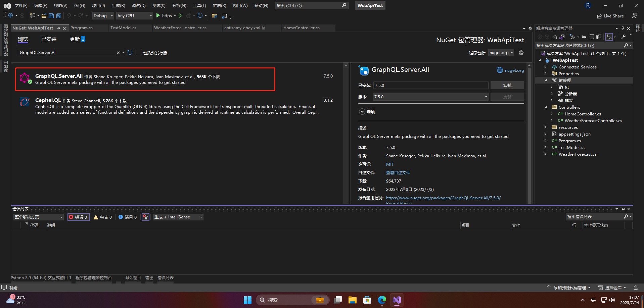Open the 调试(D) Debug menu

point(139,6)
